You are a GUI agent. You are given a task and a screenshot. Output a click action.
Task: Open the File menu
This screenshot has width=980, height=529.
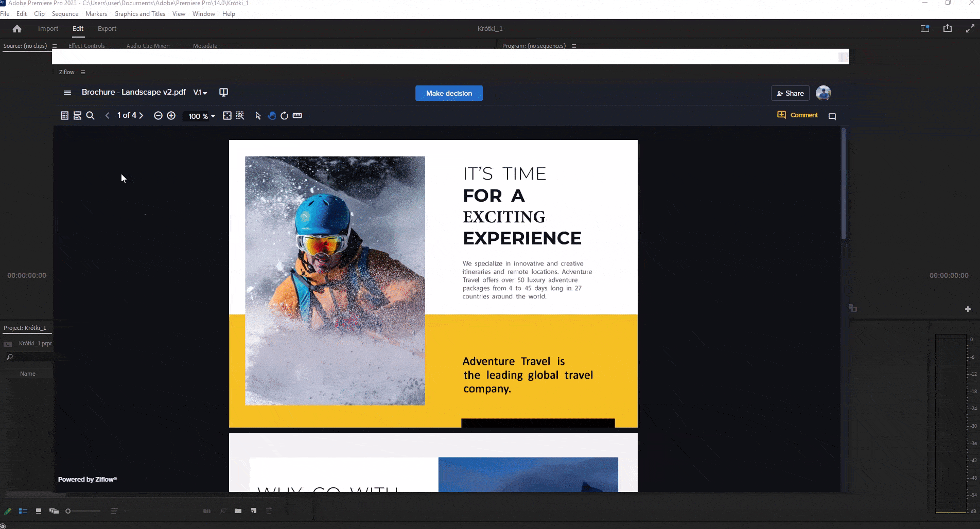click(5, 14)
